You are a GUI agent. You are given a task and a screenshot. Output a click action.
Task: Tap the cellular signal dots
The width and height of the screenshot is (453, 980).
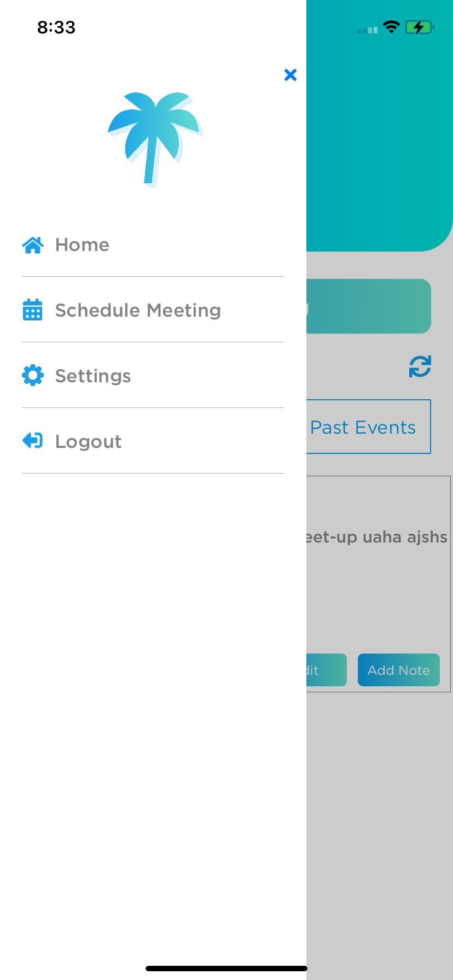pyautogui.click(x=367, y=30)
